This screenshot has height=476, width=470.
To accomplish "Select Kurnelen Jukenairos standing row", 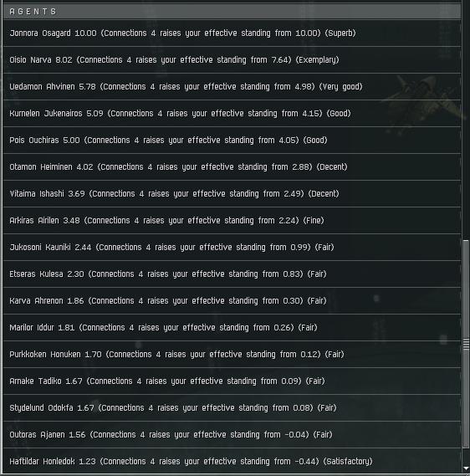I will click(x=232, y=113).
